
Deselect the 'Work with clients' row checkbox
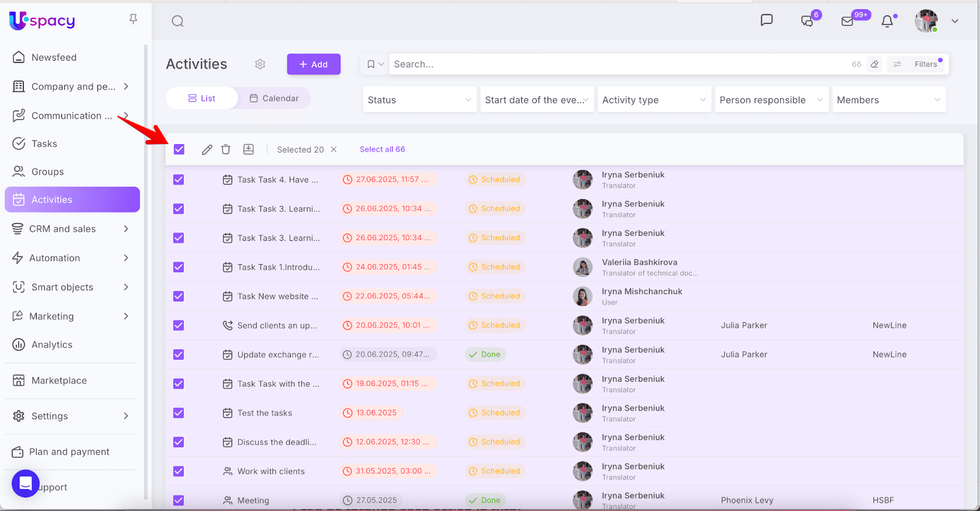pos(179,471)
